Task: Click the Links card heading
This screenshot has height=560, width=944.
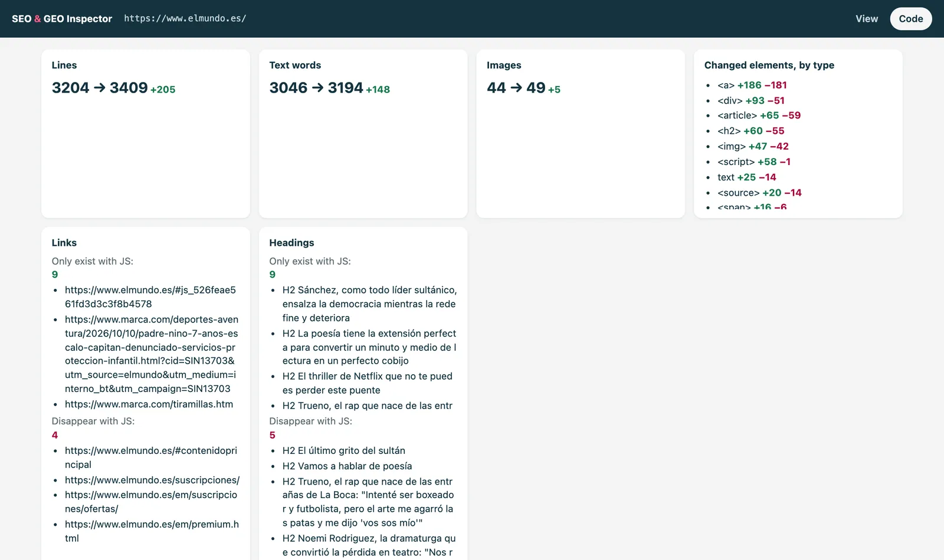Action: click(64, 243)
